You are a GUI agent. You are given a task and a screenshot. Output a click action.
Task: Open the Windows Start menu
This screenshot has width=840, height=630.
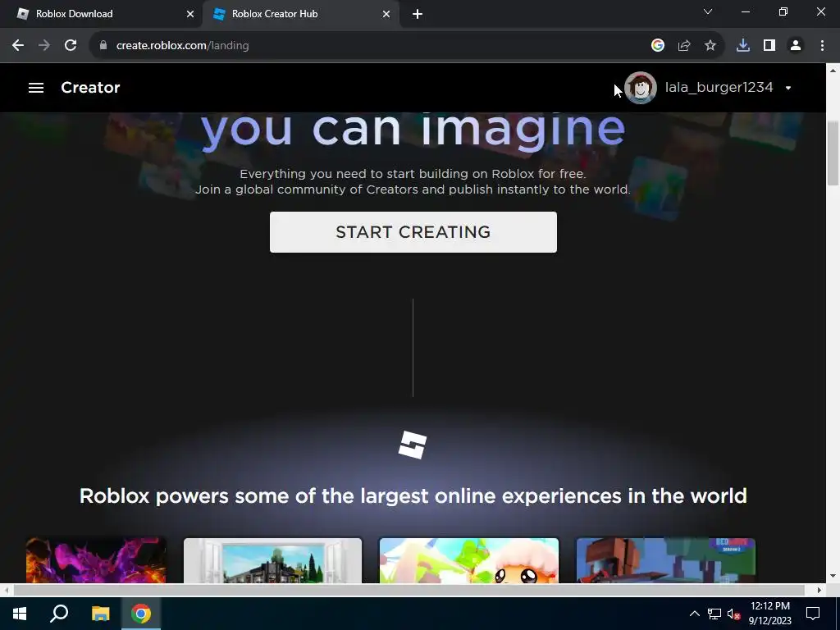pos(20,614)
